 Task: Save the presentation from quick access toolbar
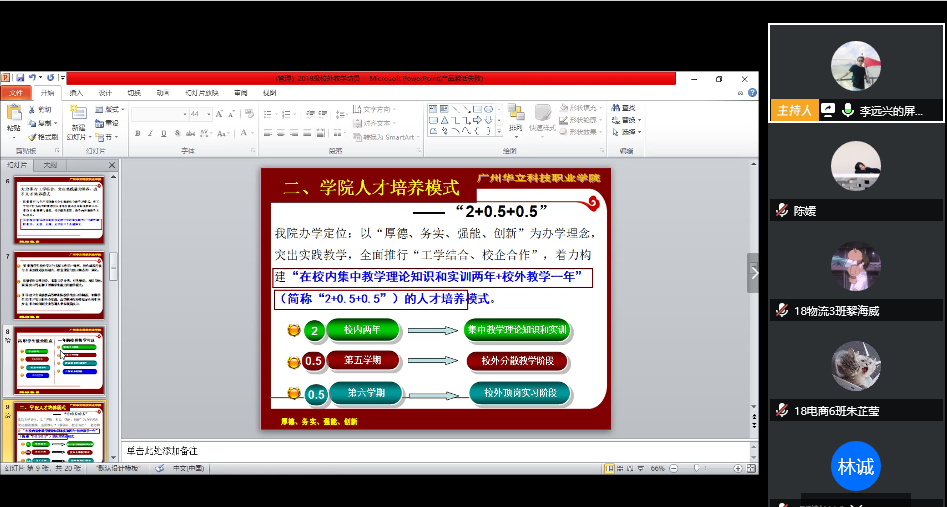pos(20,77)
